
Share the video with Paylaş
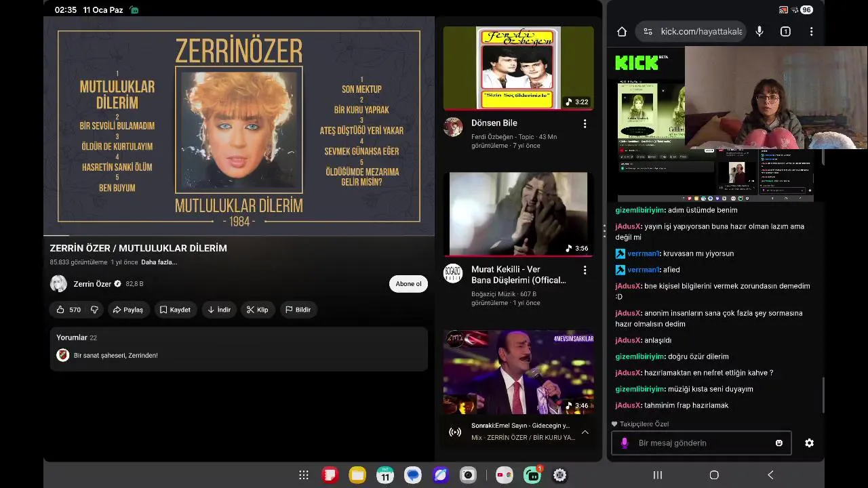click(x=128, y=310)
